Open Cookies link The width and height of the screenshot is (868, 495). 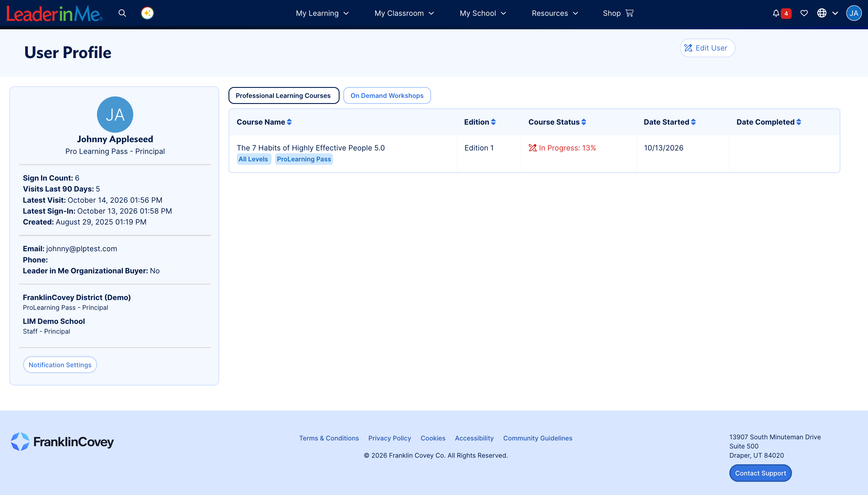coord(433,438)
